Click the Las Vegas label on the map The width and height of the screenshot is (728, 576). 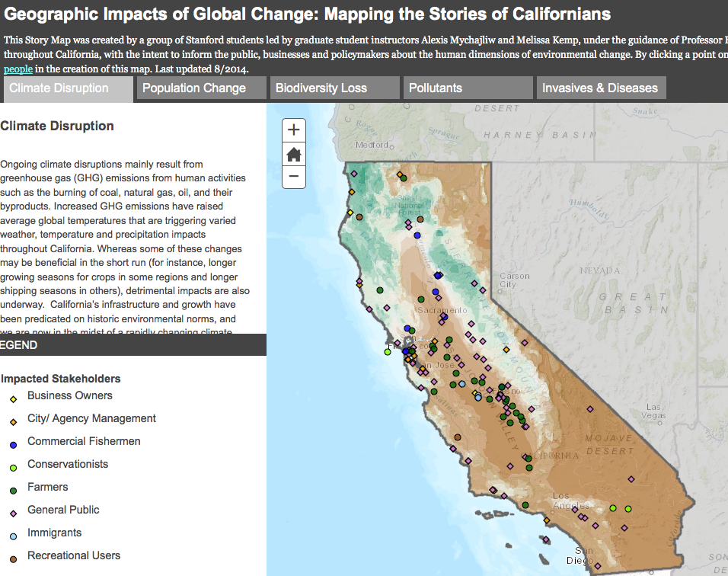coord(653,411)
